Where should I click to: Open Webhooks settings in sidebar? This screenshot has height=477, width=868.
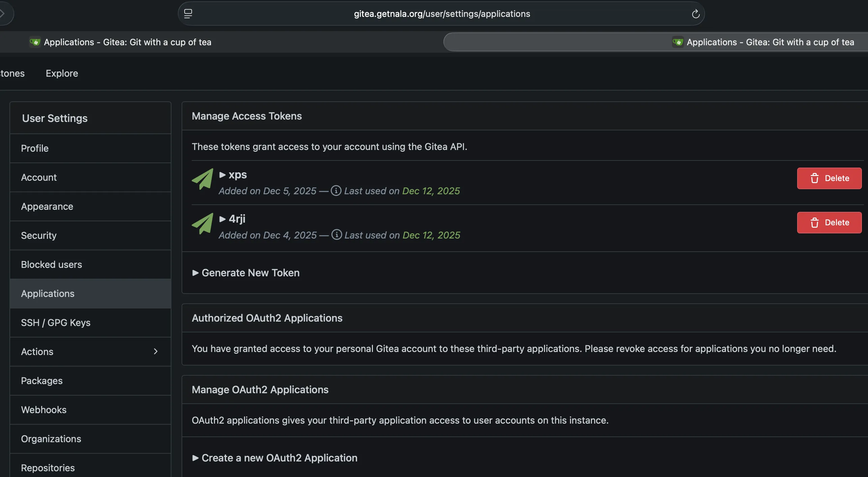[x=44, y=410]
